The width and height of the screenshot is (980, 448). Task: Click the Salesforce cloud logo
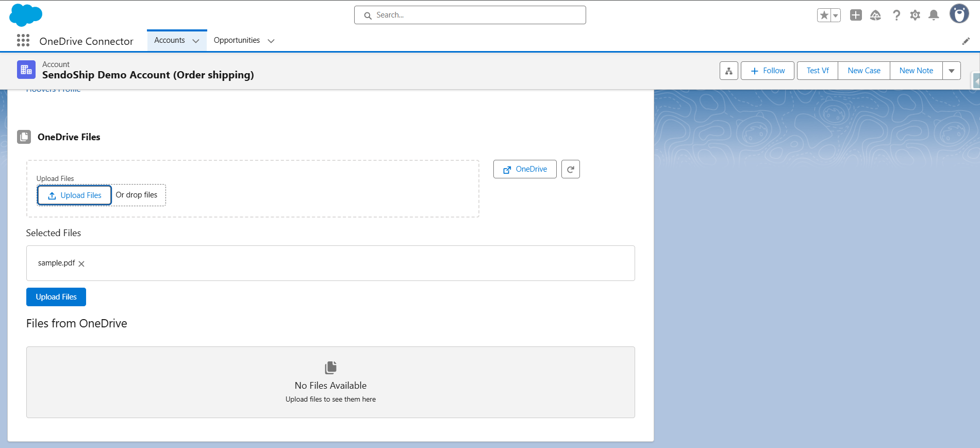click(26, 14)
